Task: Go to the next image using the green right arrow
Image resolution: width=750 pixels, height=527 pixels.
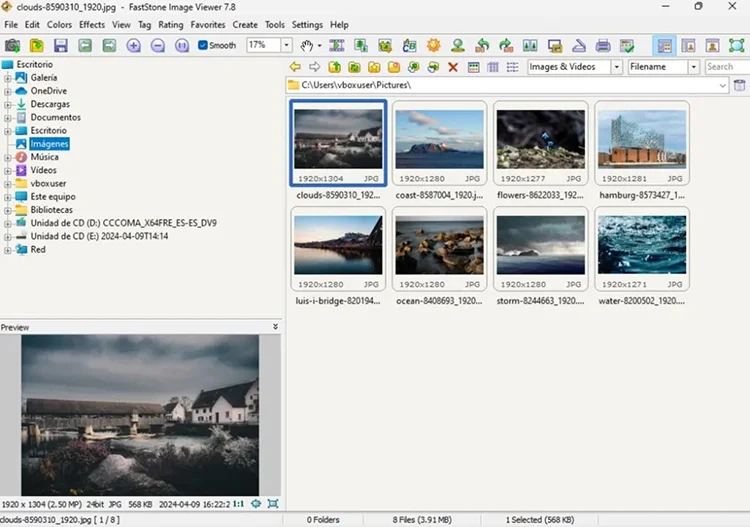Action: tap(109, 45)
